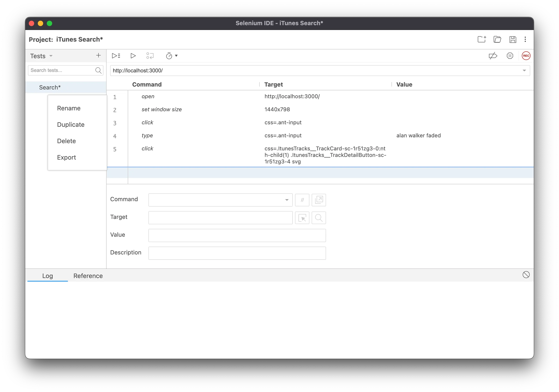The height and width of the screenshot is (392, 559).
Task: Toggle the comment-out command button
Action: 302,200
